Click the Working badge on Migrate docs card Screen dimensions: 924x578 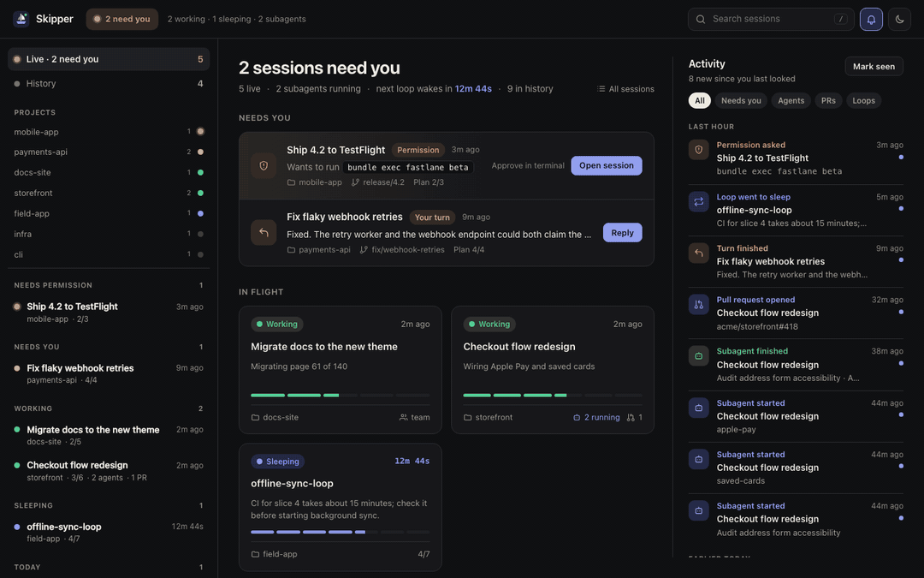pos(277,325)
